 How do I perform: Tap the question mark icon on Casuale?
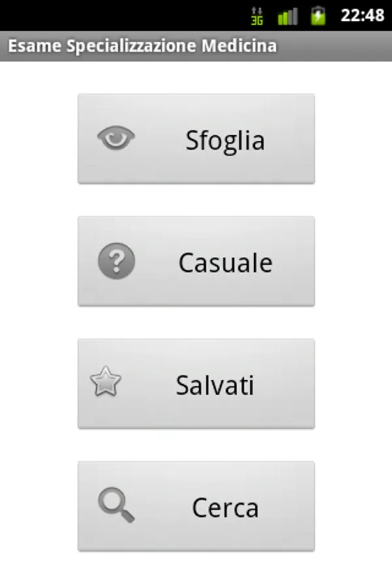coord(116,261)
